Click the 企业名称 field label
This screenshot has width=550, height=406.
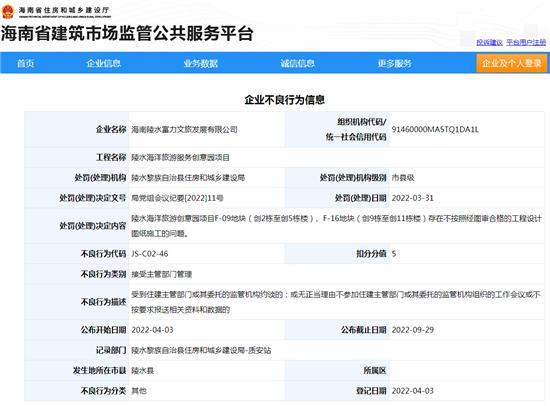111,129
